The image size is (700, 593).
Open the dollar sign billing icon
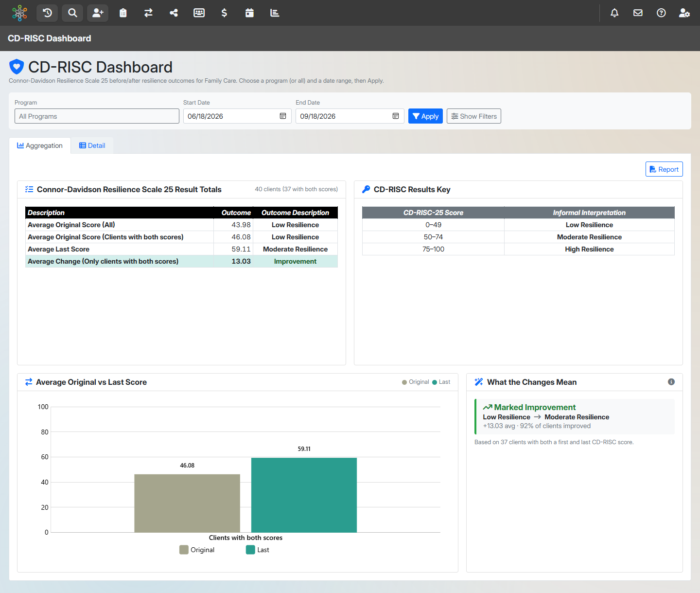[x=224, y=13]
